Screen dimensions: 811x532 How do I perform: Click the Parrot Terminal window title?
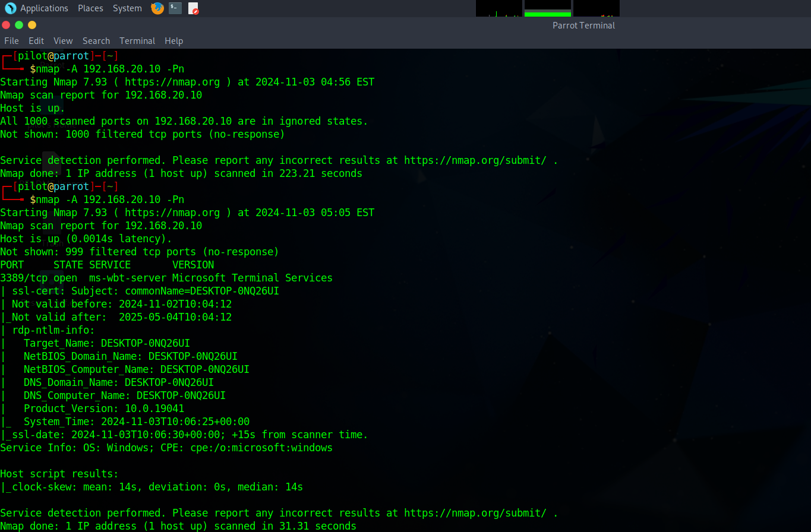pos(583,26)
